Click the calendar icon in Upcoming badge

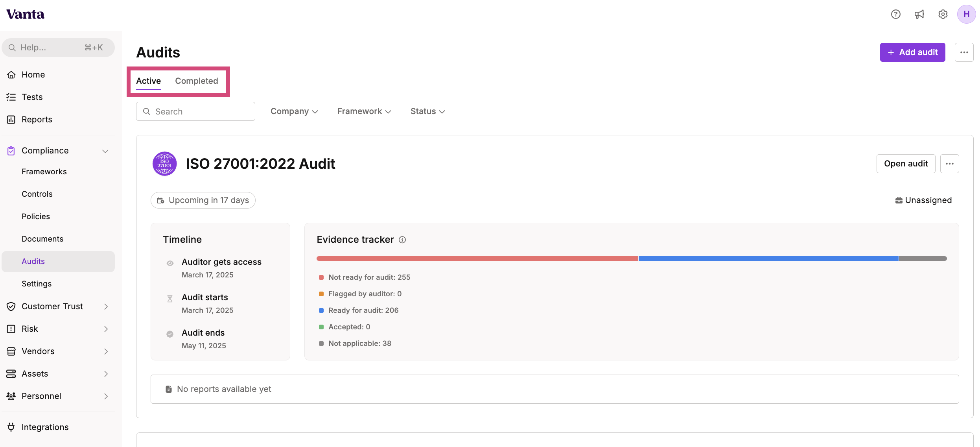160,201
